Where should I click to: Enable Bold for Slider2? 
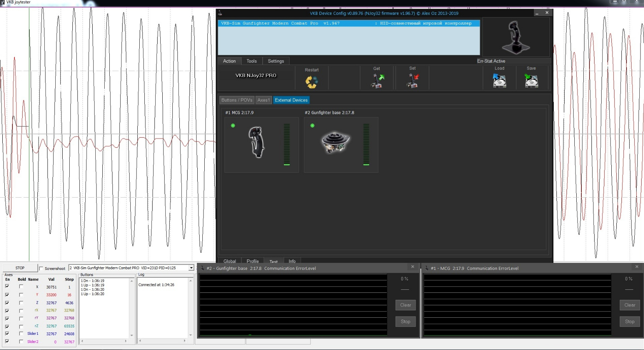click(x=21, y=341)
